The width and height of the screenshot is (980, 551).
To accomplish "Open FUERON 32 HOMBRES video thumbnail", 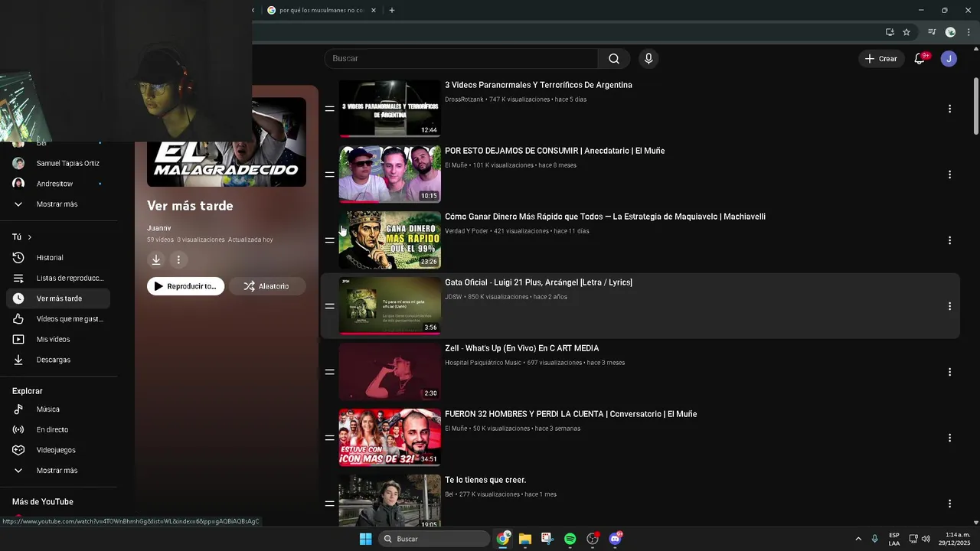I will (x=390, y=438).
